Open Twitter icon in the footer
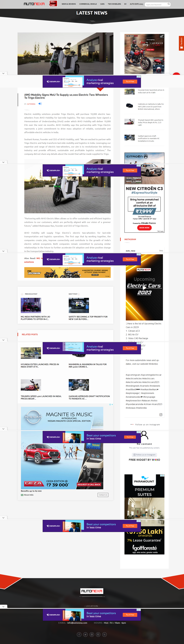This screenshot has height=644, width=184. [x=85, y=634]
